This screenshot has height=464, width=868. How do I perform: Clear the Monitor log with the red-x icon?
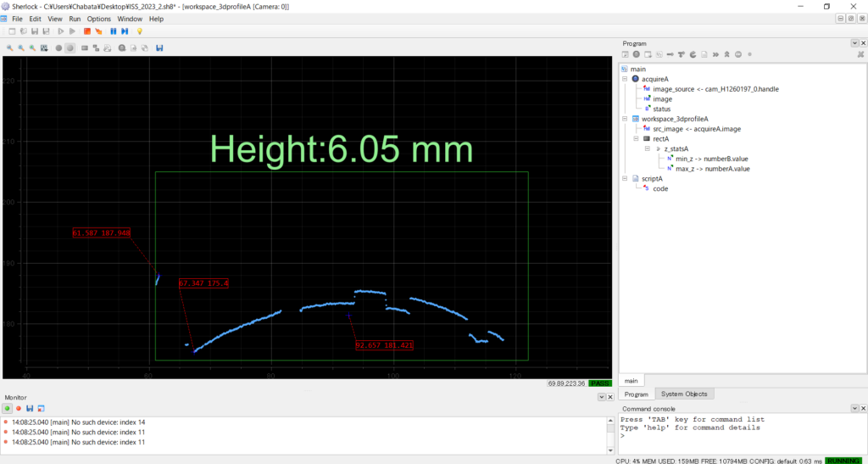(41, 409)
